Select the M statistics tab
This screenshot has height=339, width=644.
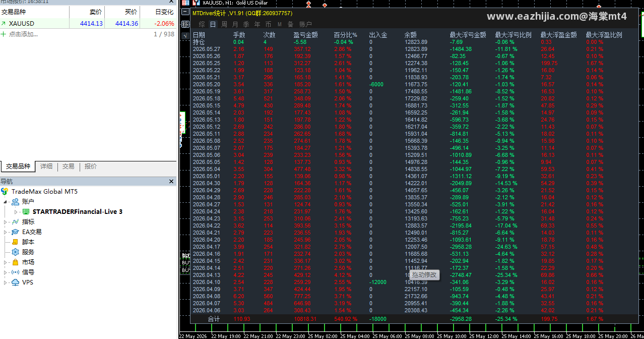point(280,24)
